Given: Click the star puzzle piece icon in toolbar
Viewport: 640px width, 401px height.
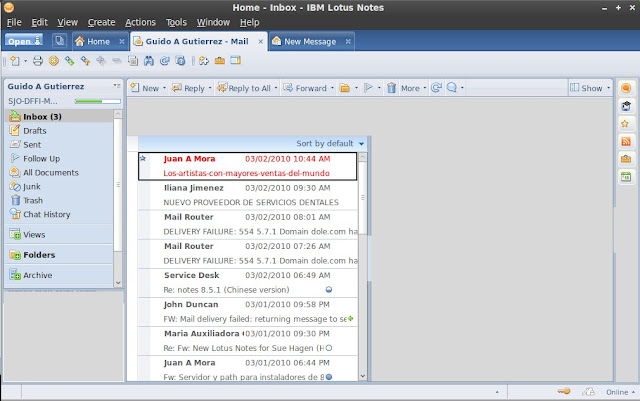Looking at the screenshot, I should pos(204,61).
